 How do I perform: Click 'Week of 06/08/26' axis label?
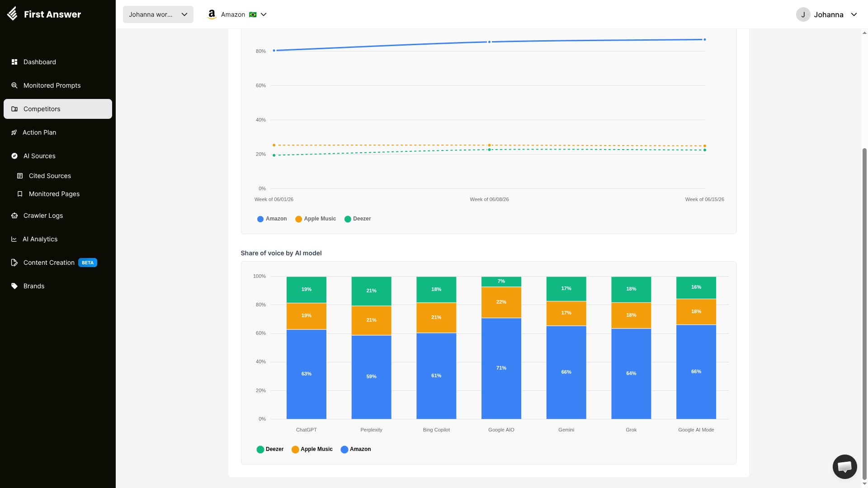489,199
